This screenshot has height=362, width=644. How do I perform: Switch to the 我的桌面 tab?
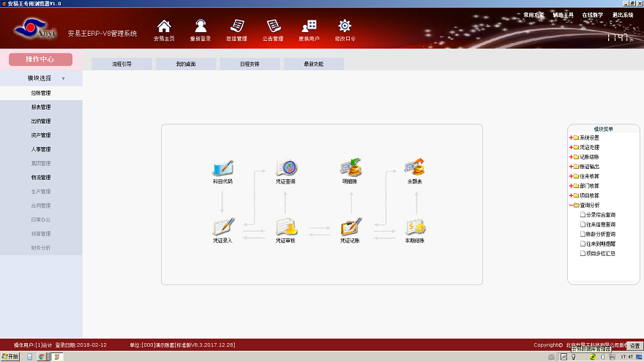pos(186,64)
